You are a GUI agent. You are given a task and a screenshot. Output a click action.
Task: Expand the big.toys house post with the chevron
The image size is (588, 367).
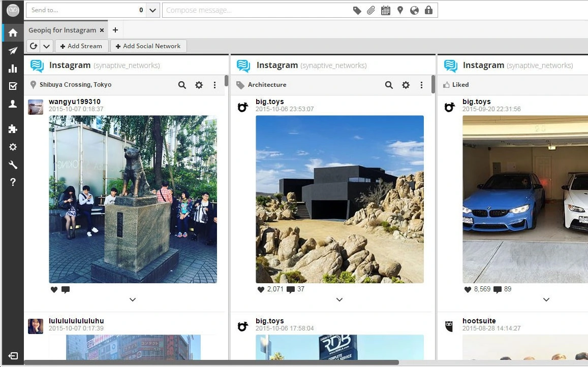click(x=339, y=299)
